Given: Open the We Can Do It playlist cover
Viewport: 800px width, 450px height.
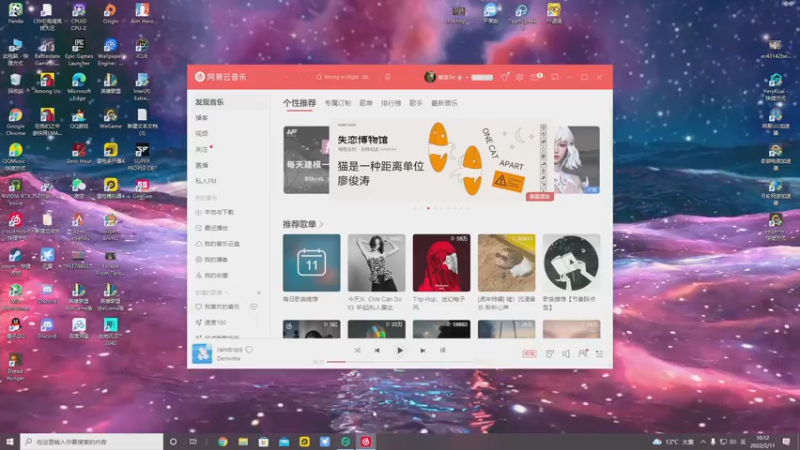Looking at the screenshot, I should (377, 263).
